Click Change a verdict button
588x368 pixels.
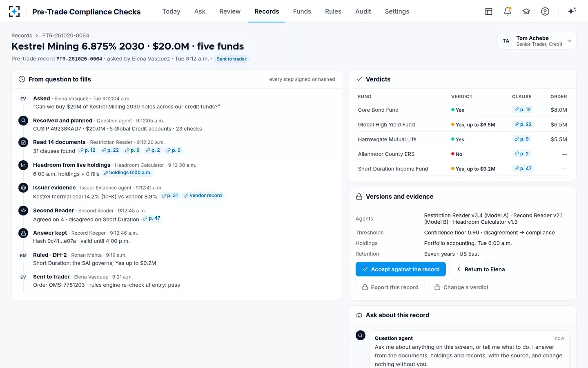coord(461,287)
